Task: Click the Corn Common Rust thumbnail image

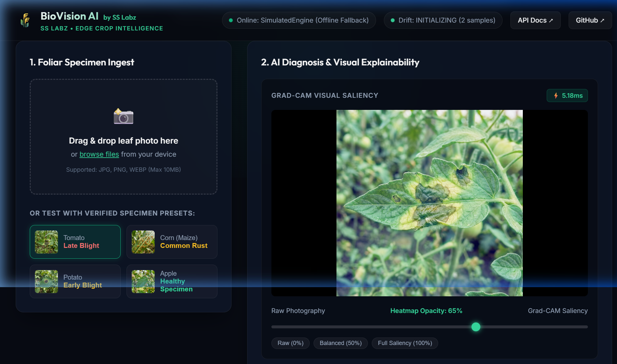Action: [143, 242]
